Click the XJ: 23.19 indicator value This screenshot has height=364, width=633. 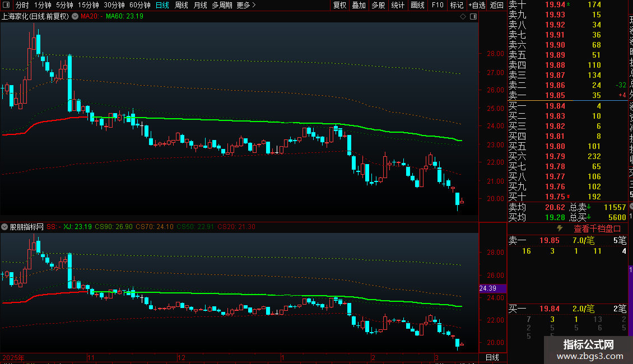tap(77, 227)
